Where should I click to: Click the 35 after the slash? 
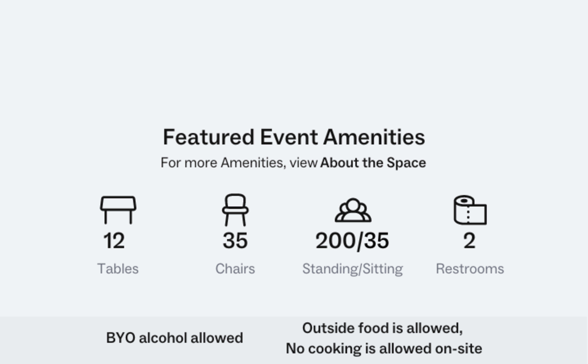click(377, 241)
